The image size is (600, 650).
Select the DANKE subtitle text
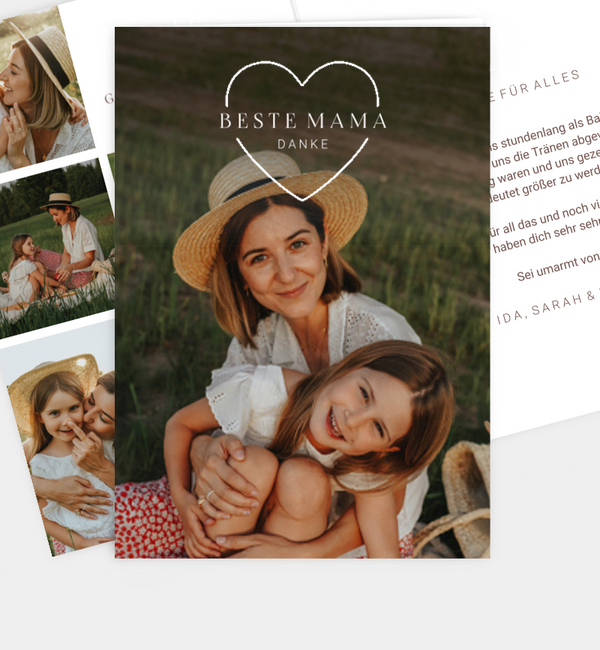303,144
